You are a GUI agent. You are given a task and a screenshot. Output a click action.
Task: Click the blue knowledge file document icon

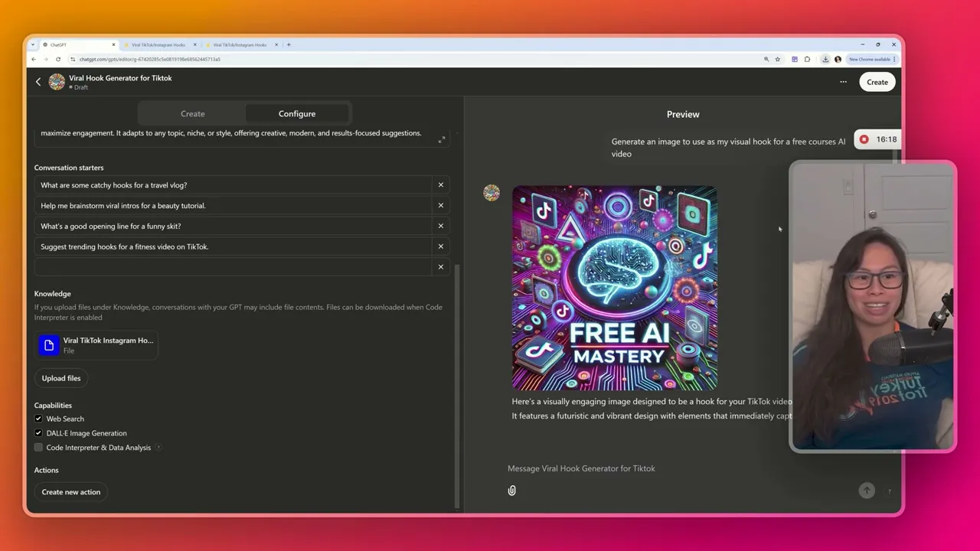[49, 345]
